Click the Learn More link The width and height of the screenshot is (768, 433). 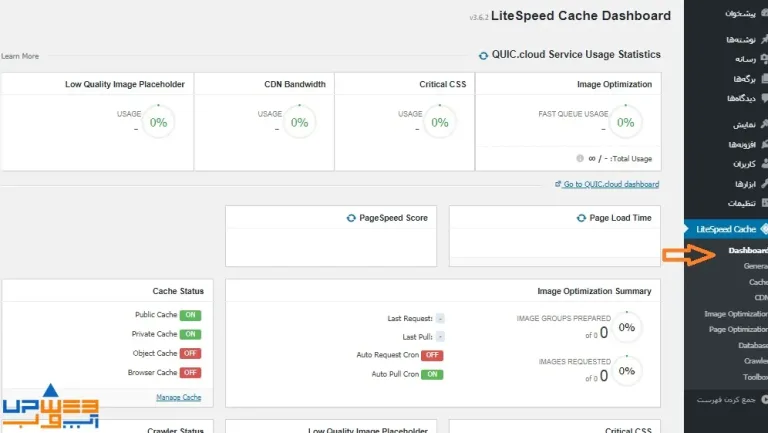[x=20, y=56]
